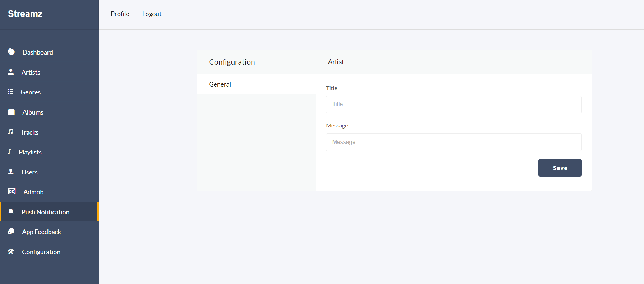Image resolution: width=644 pixels, height=284 pixels.
Task: Focus the Title input field
Action: click(x=454, y=104)
